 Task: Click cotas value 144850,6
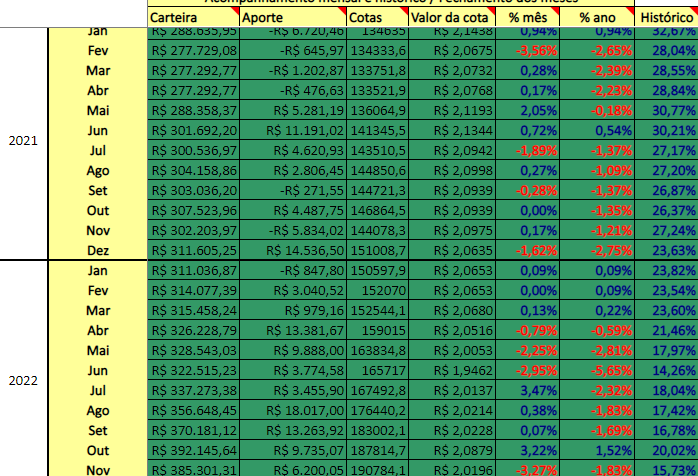(377, 171)
